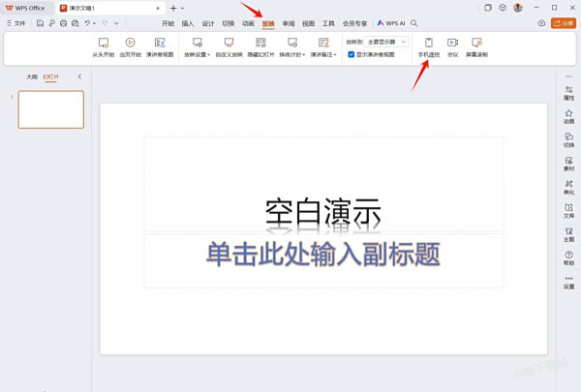Select slide 1 thumbnail

[51, 109]
